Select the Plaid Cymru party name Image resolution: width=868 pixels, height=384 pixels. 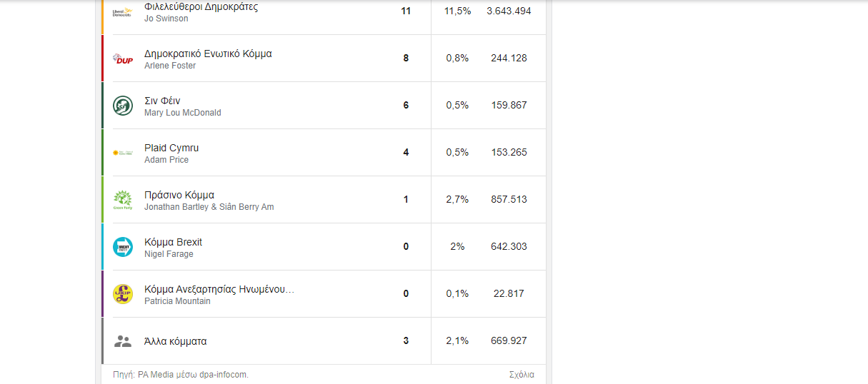pos(171,148)
